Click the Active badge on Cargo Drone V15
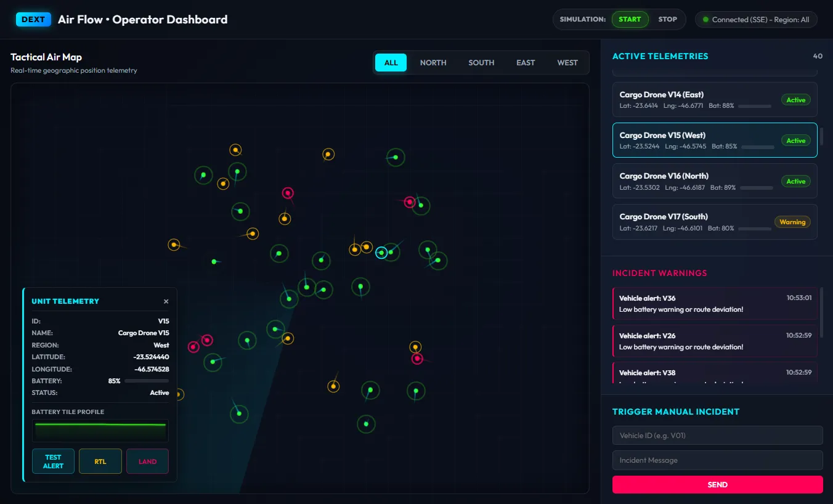Image resolution: width=833 pixels, height=504 pixels. pyautogui.click(x=795, y=140)
